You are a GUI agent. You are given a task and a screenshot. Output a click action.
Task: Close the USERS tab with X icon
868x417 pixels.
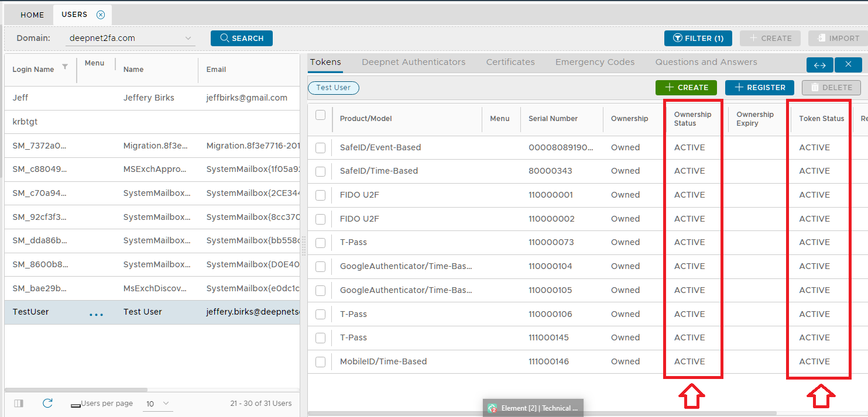click(x=100, y=15)
